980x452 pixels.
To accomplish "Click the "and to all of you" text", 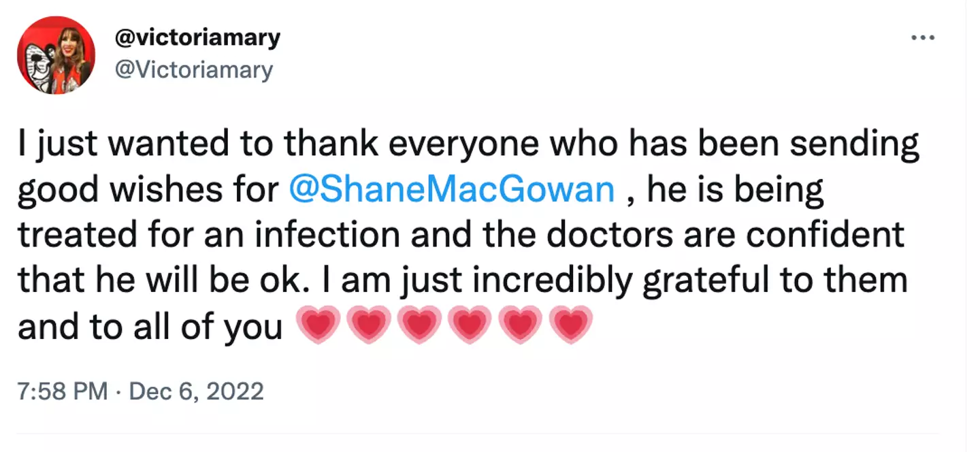I will [150, 326].
